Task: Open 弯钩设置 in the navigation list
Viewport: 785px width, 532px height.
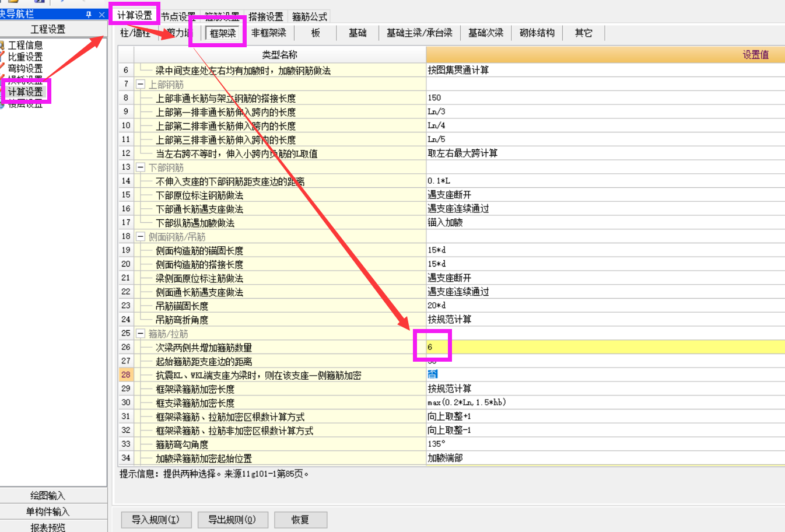Action: (x=25, y=68)
